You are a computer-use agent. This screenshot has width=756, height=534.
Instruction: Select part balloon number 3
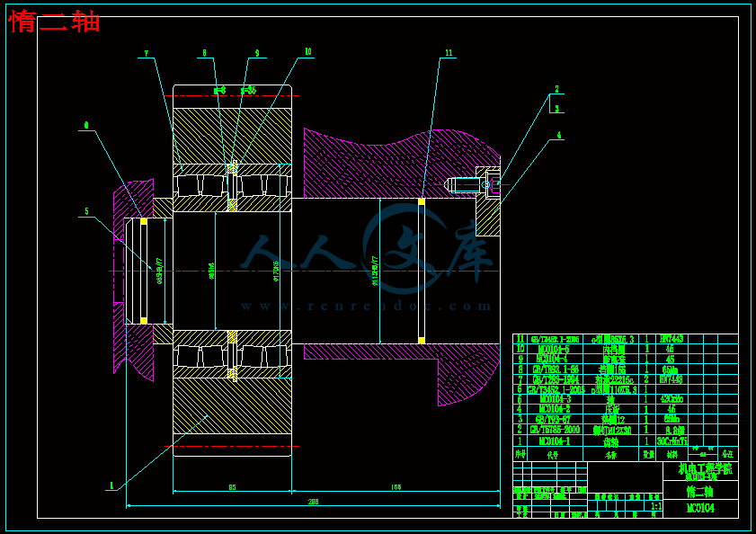point(556,109)
